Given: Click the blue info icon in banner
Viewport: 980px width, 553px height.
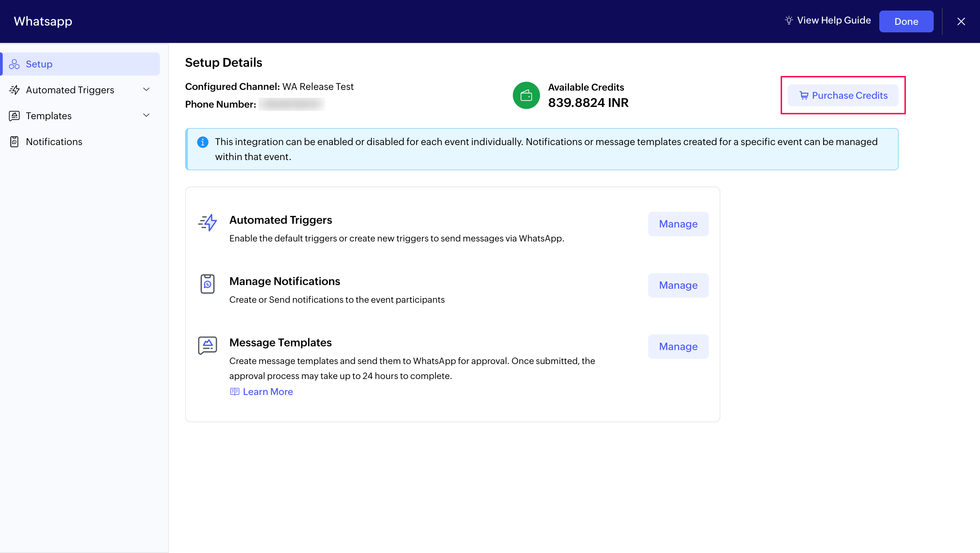Looking at the screenshot, I should (x=202, y=142).
